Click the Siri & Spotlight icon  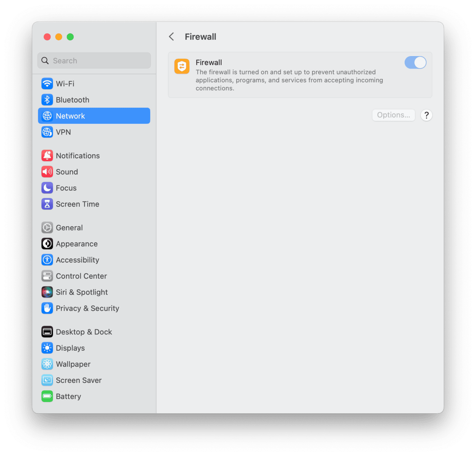[47, 292]
